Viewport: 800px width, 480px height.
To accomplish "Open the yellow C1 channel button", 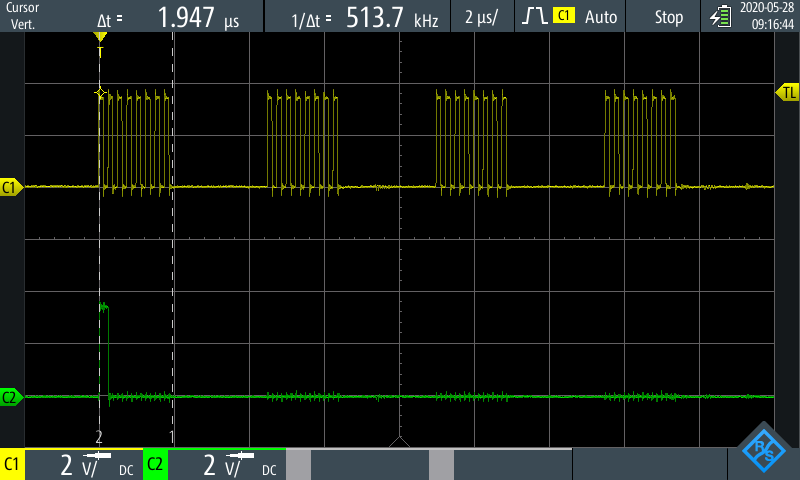I will tap(12, 464).
